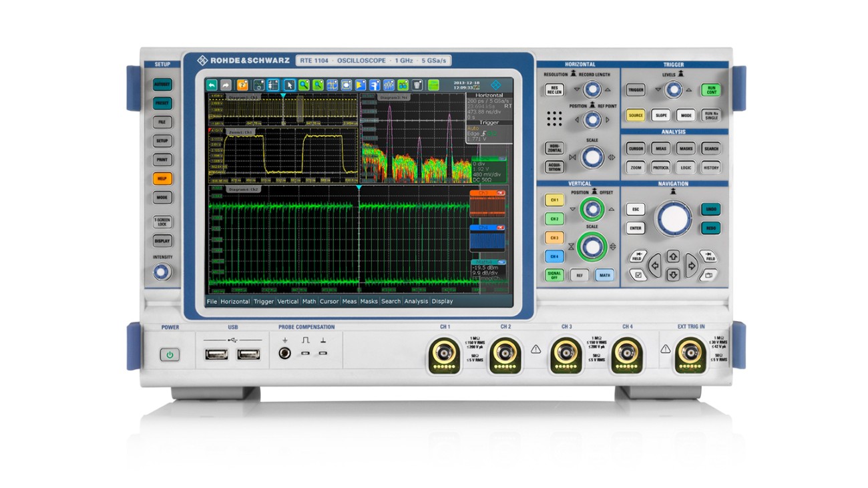Push the INTENSITY knob
868x488 pixels.
coord(161,272)
